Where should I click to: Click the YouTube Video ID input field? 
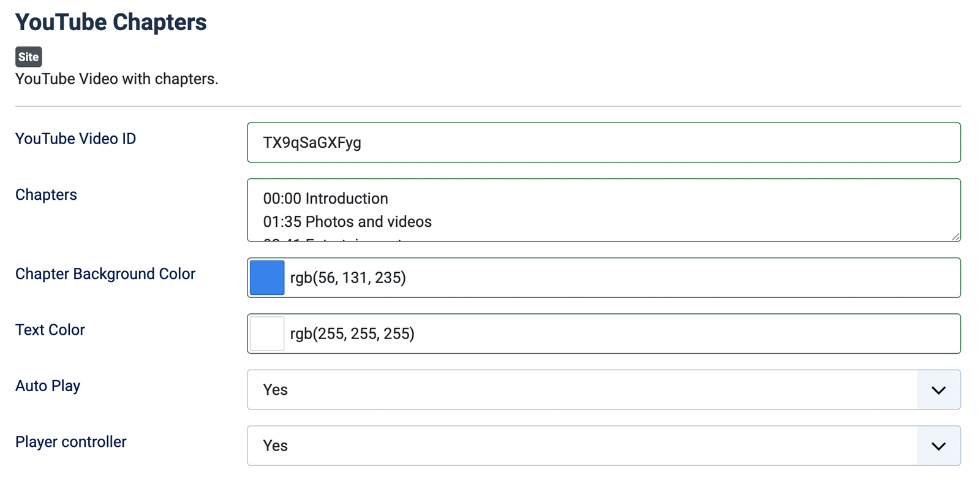tap(603, 143)
